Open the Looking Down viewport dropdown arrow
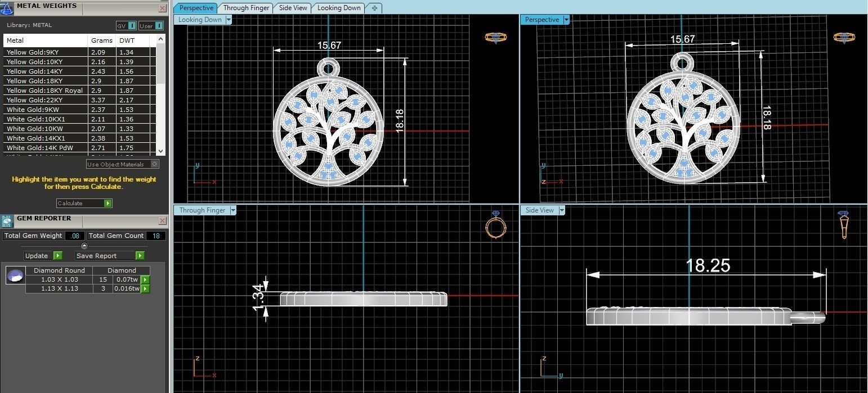This screenshot has height=393, width=868. coord(229,20)
